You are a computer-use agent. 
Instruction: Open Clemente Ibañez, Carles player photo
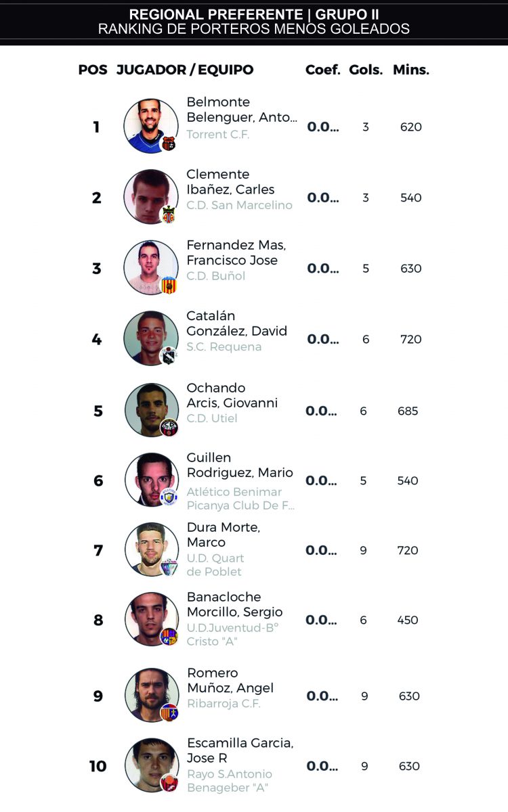pos(150,197)
